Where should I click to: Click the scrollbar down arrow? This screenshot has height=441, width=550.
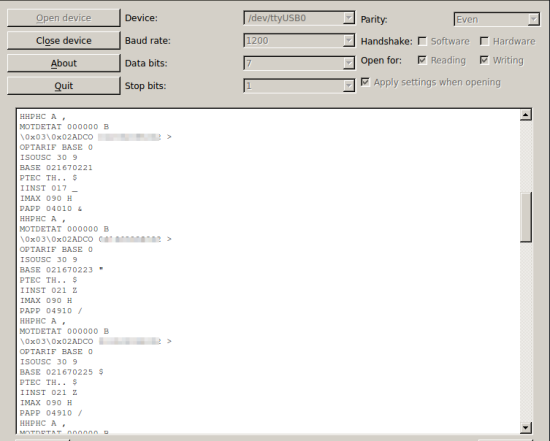click(525, 427)
